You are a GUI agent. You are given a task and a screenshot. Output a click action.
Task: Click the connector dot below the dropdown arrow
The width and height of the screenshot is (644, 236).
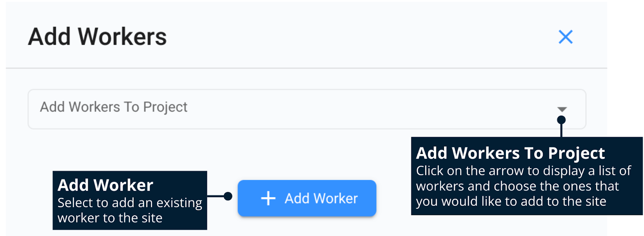(x=561, y=120)
